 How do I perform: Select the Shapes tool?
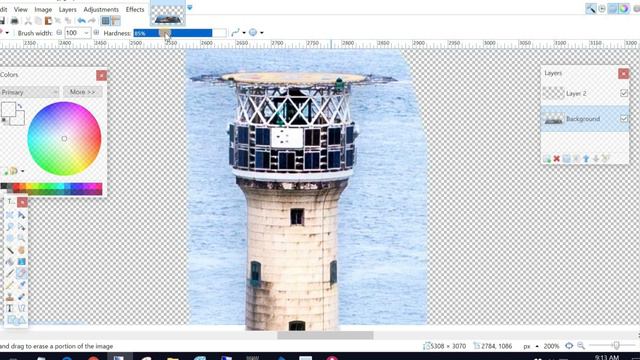16,320
